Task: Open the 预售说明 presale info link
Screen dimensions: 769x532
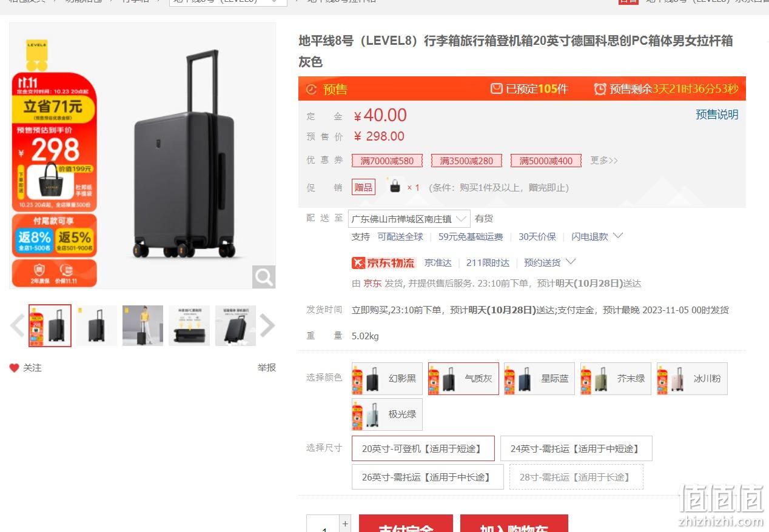Action: 717,115
